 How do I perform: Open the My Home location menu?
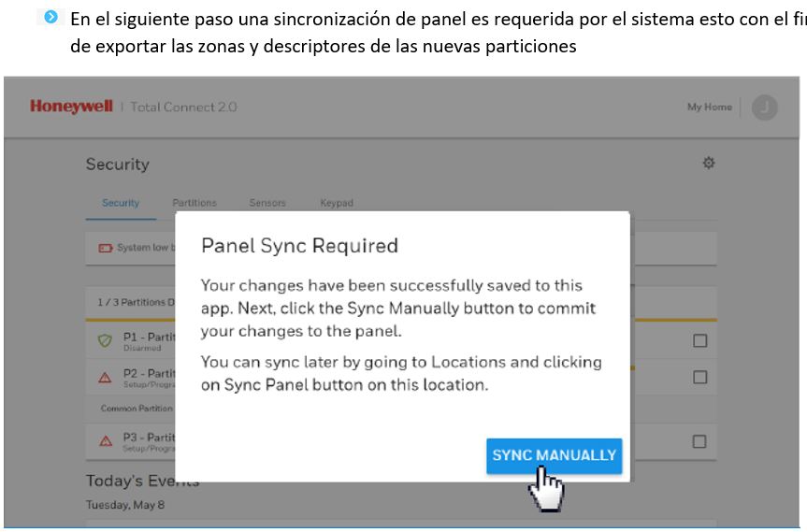click(709, 107)
